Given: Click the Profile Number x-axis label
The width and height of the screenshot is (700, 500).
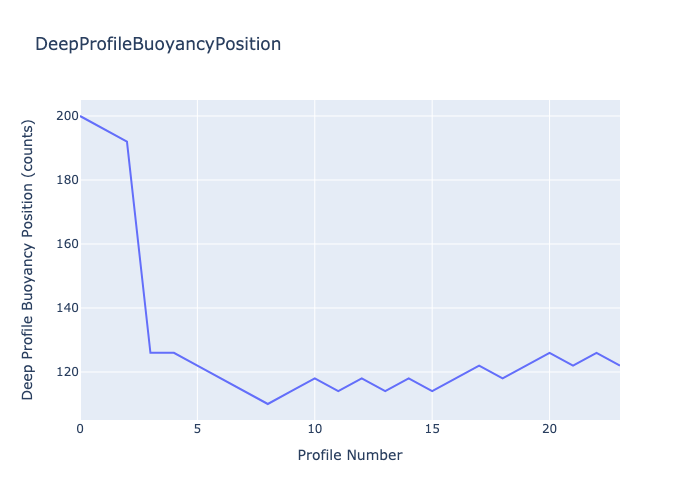Looking at the screenshot, I should tap(350, 456).
